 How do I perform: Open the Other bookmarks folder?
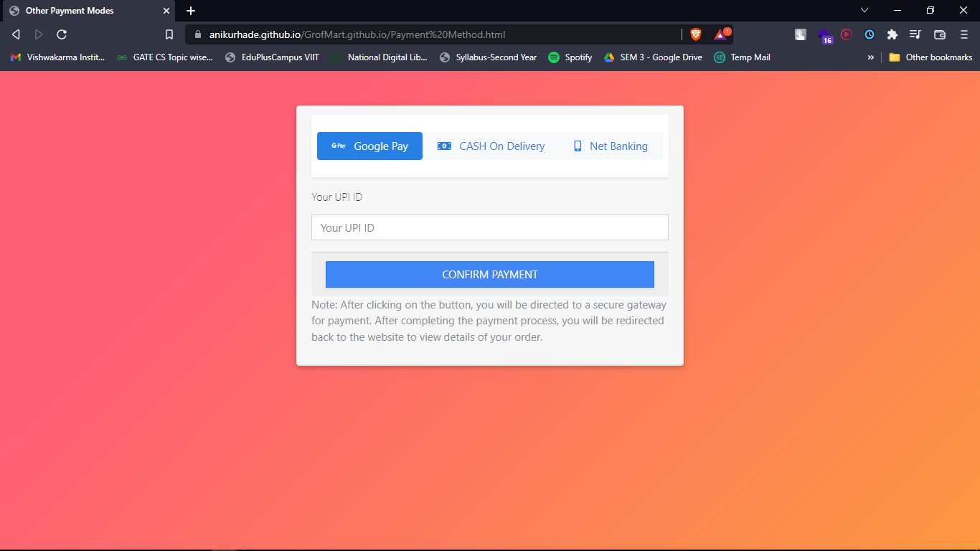pos(930,57)
